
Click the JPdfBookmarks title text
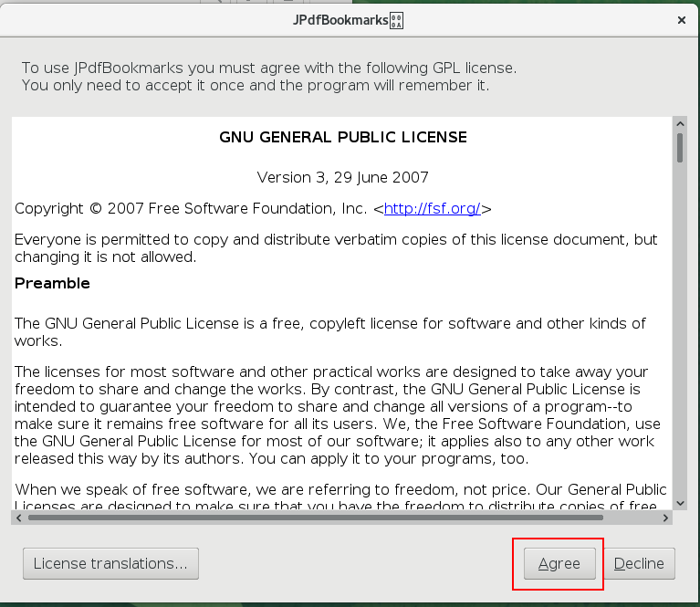click(340, 20)
